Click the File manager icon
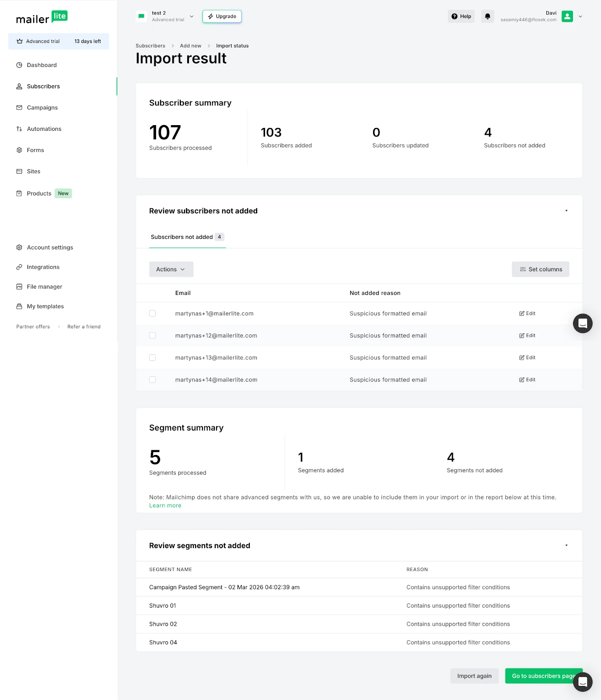The height and width of the screenshot is (700, 601). [x=19, y=287]
